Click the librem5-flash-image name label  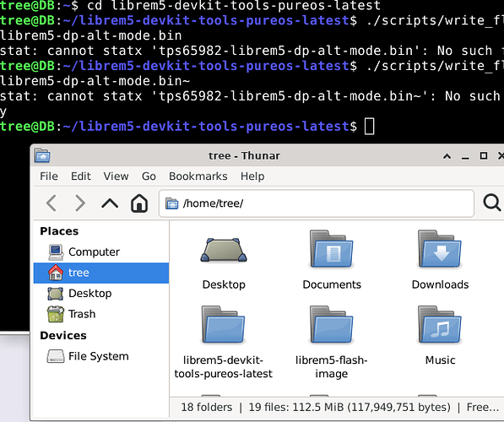332,367
